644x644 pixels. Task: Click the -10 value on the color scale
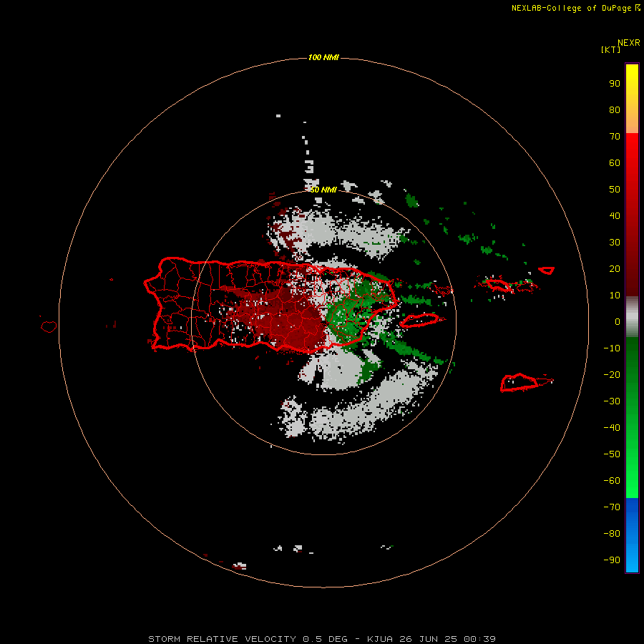point(612,348)
